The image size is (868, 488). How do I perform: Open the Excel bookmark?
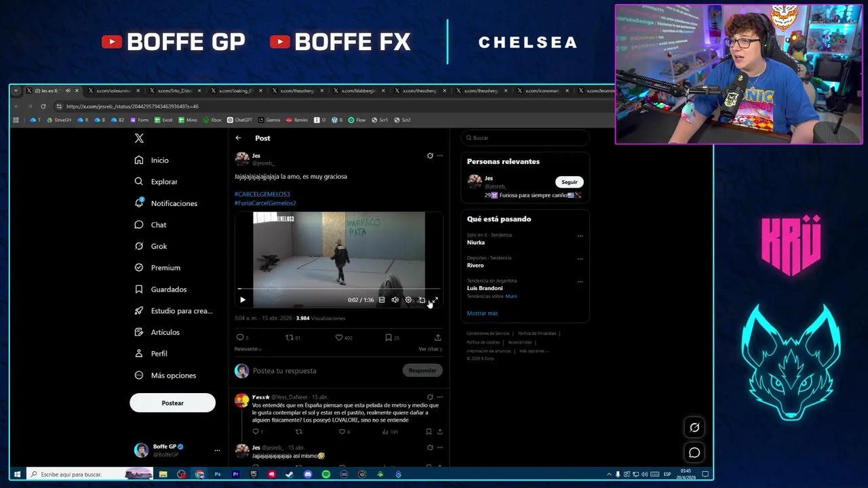[x=163, y=120]
